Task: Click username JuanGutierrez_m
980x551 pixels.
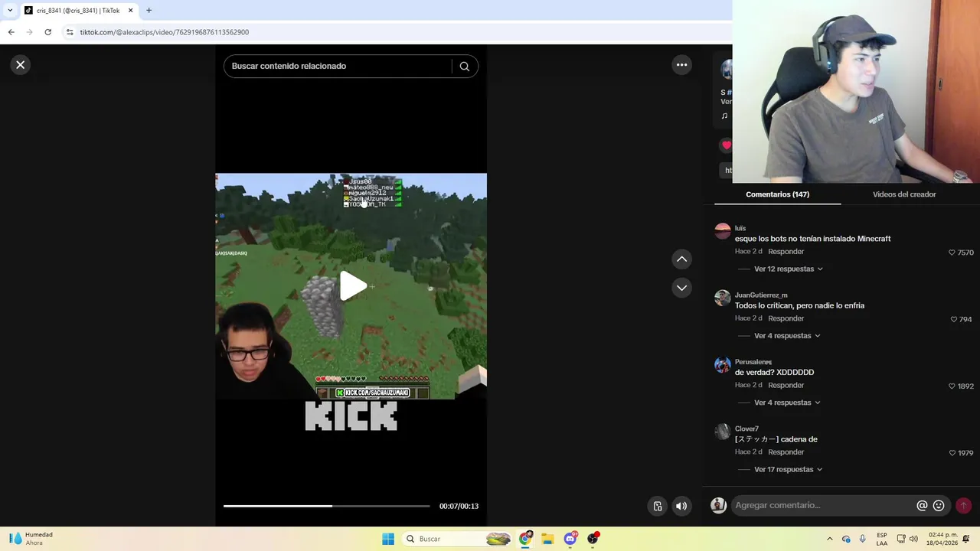Action: pyautogui.click(x=761, y=295)
